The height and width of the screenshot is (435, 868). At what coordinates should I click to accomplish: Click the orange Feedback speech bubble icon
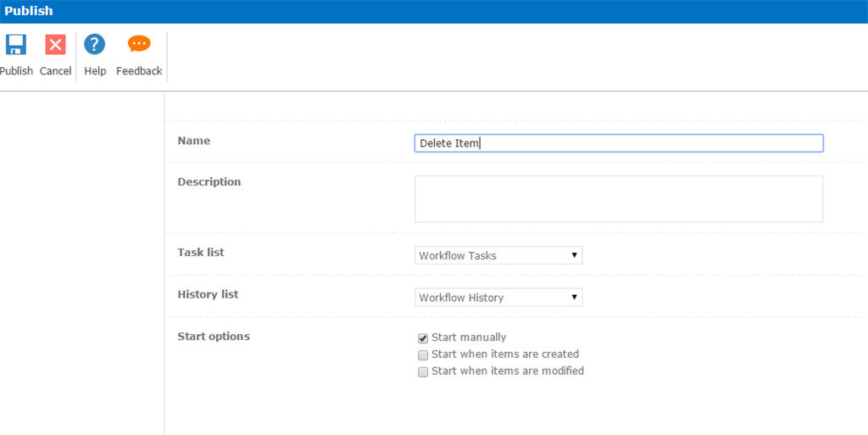click(x=139, y=45)
